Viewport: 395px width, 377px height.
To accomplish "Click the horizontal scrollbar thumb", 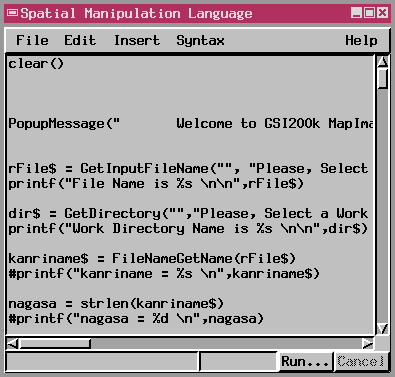I will 55,343.
